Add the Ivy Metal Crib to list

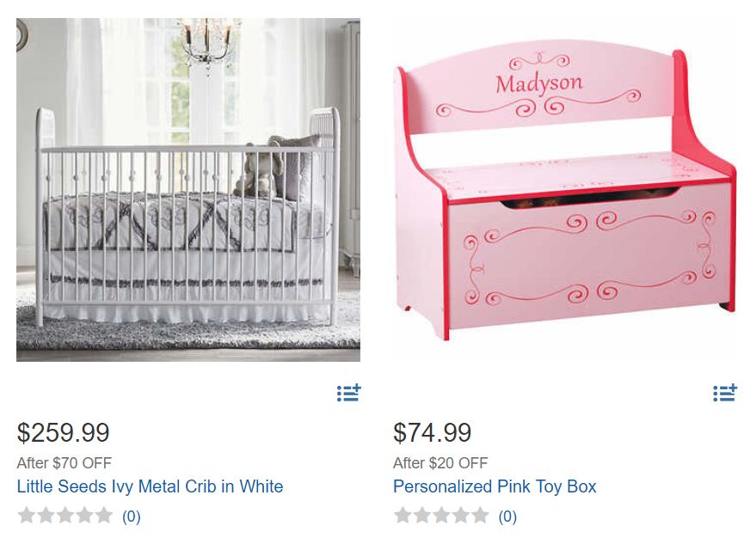[348, 394]
